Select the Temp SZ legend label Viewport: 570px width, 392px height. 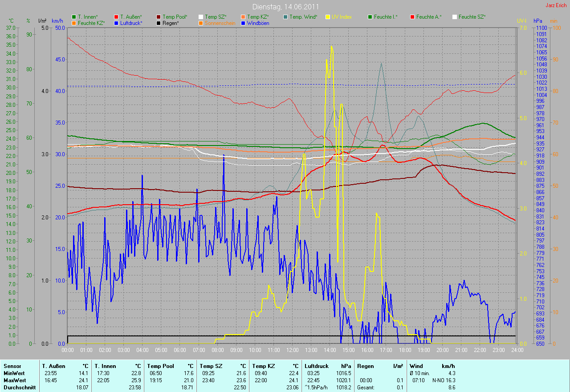215,17
